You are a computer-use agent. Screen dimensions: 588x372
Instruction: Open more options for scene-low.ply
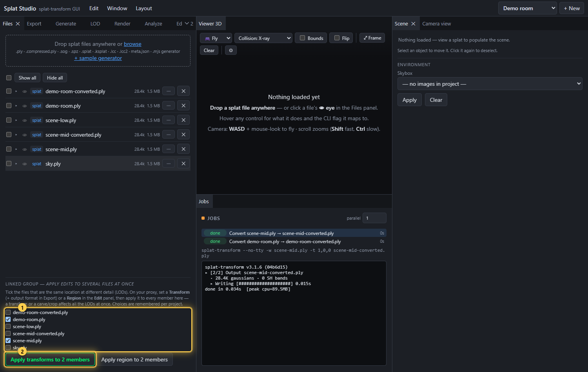click(x=169, y=120)
